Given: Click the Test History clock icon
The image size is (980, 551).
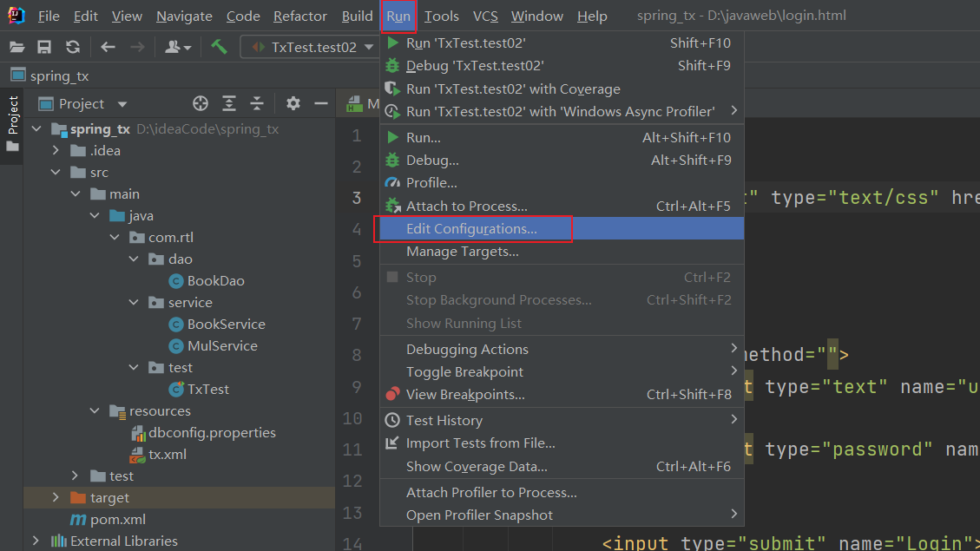Looking at the screenshot, I should pyautogui.click(x=392, y=421).
